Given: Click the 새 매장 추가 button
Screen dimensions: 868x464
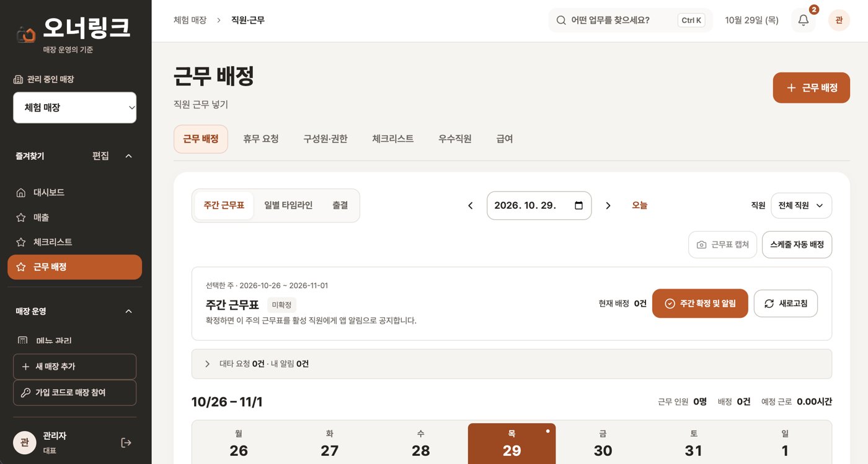Looking at the screenshot, I should click(74, 367).
